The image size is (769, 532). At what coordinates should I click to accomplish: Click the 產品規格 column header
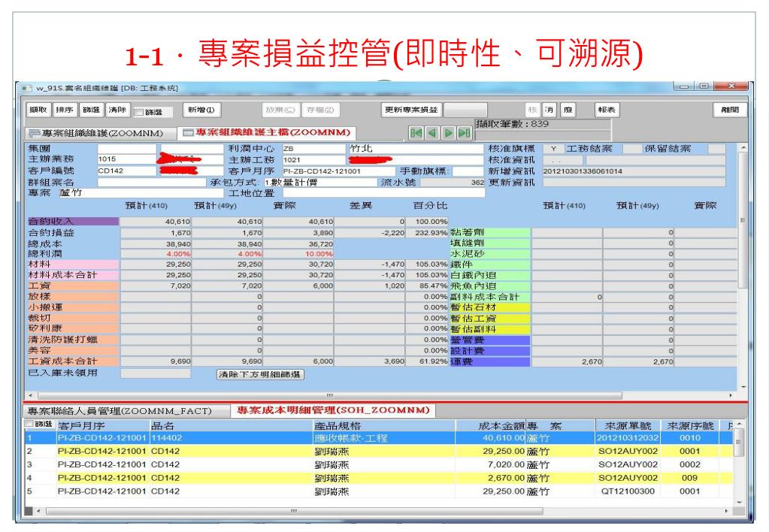(x=385, y=425)
